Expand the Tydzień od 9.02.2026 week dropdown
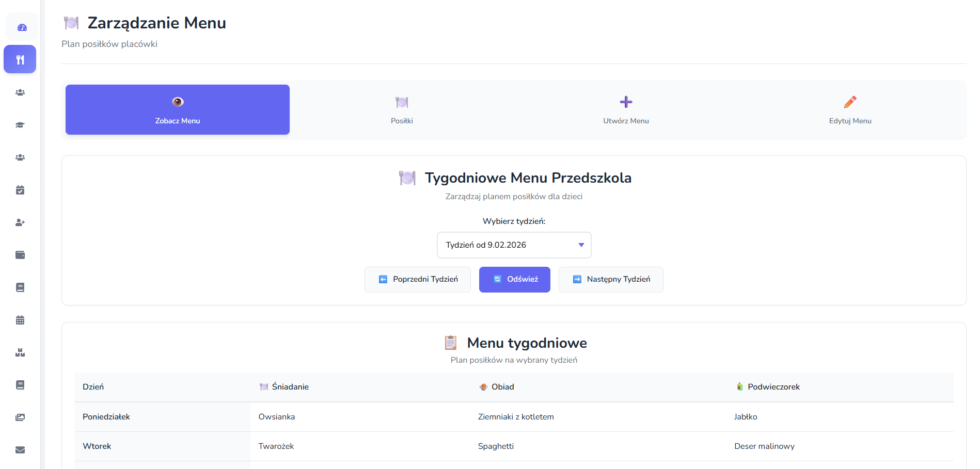980x469 pixels. [x=514, y=245]
